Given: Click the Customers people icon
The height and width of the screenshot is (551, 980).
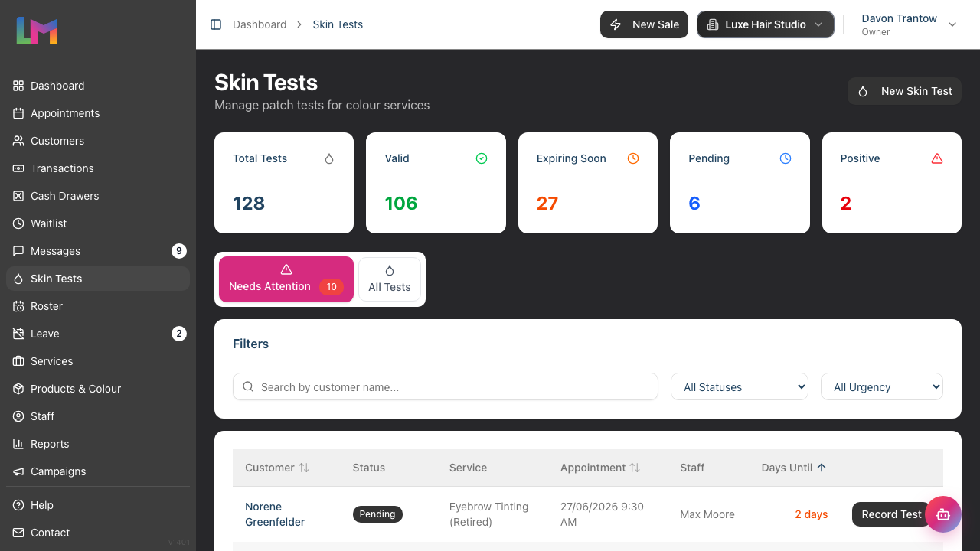Looking at the screenshot, I should 18,141.
